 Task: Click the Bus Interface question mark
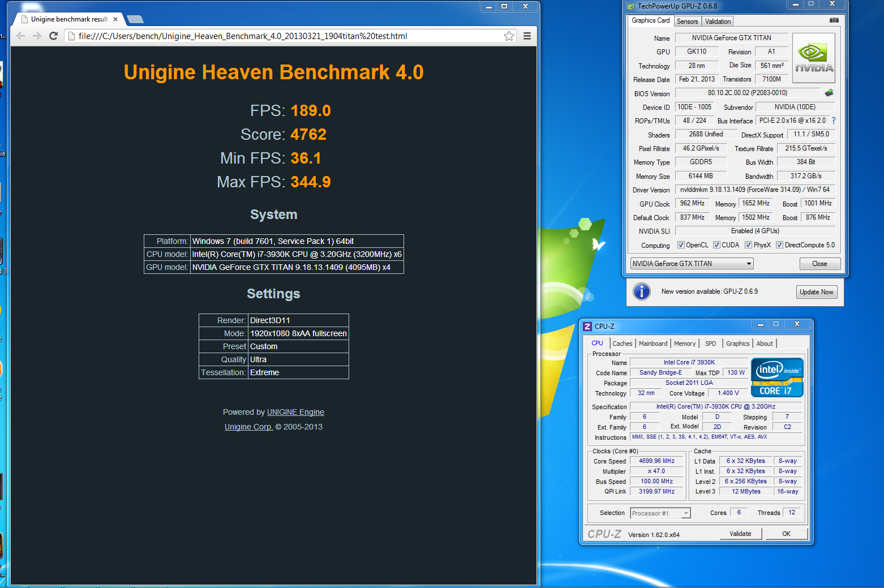click(834, 121)
